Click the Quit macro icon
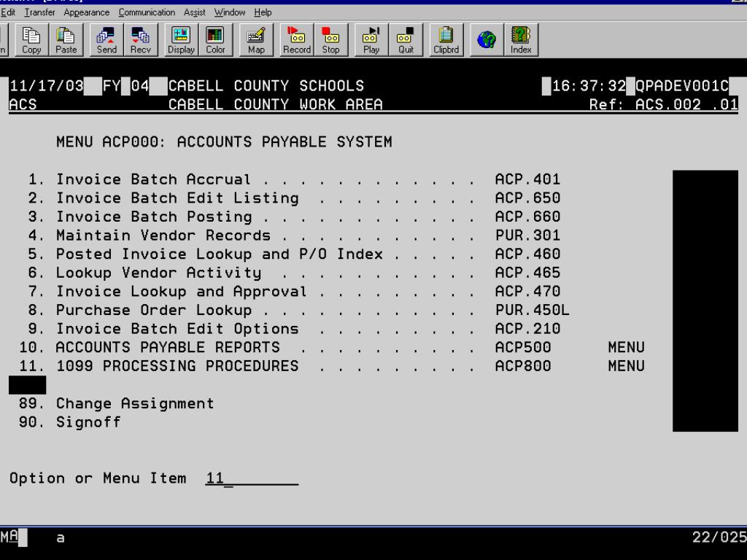747x560 pixels. 406,40
